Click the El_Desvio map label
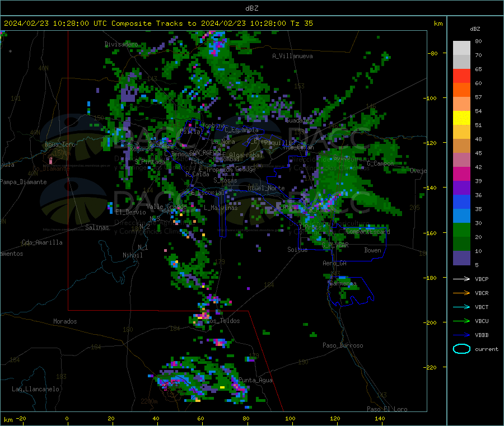Screen dimensions: 504x426 pos(130,212)
